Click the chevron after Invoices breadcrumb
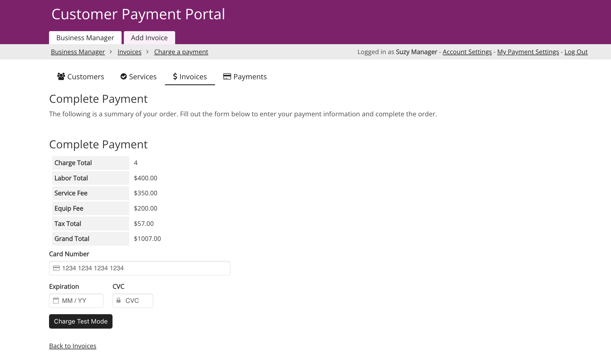The width and height of the screenshot is (611, 364). tap(148, 52)
